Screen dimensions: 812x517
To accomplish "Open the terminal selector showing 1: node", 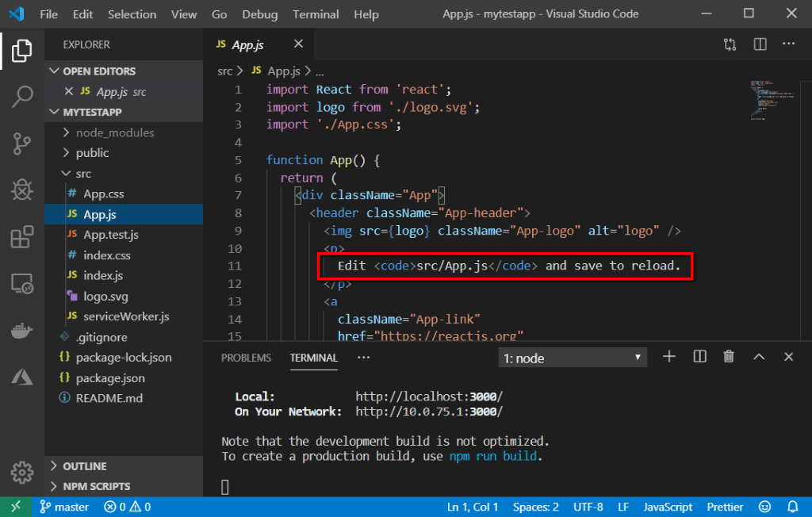I will pos(572,357).
